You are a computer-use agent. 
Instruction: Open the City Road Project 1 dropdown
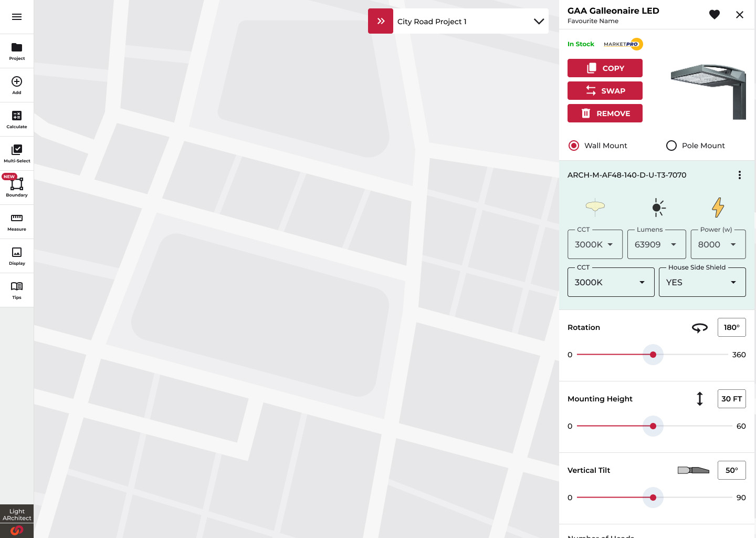(471, 21)
